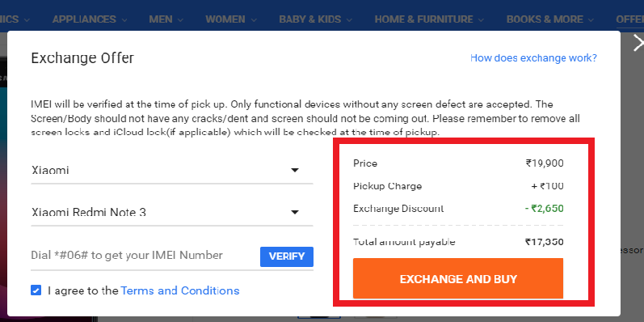Screen dimensions: 644x322
Task: Open the Xiaomi Redmi Note 3 model dropdown
Action: point(171,212)
